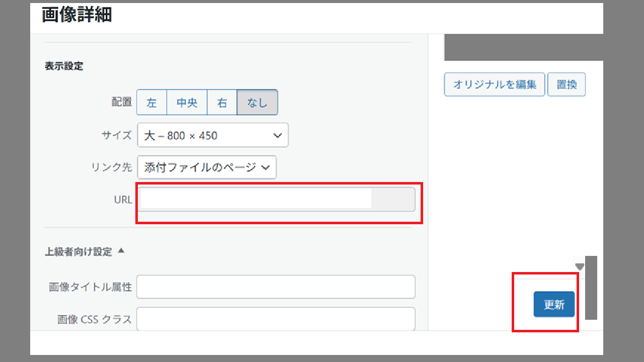Focus the 画像タイトル属性 text field
This screenshot has height=362, width=644.
(x=276, y=287)
